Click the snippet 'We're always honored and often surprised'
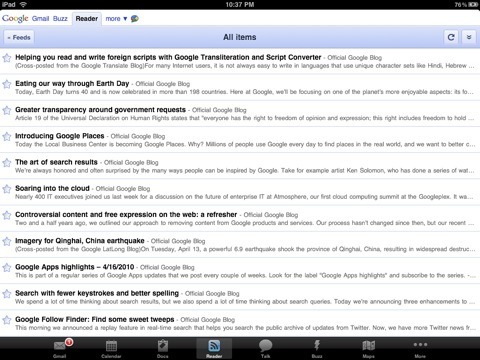 244,171
